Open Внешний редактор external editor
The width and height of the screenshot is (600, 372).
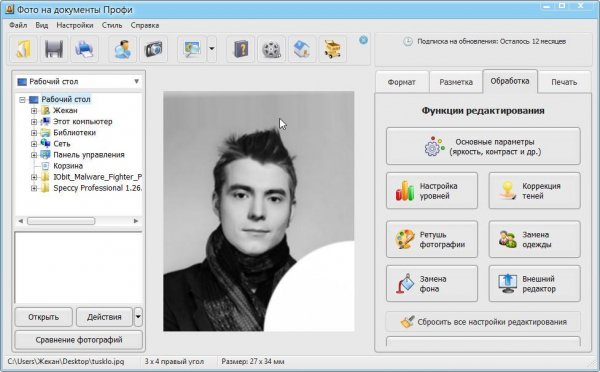tap(535, 284)
